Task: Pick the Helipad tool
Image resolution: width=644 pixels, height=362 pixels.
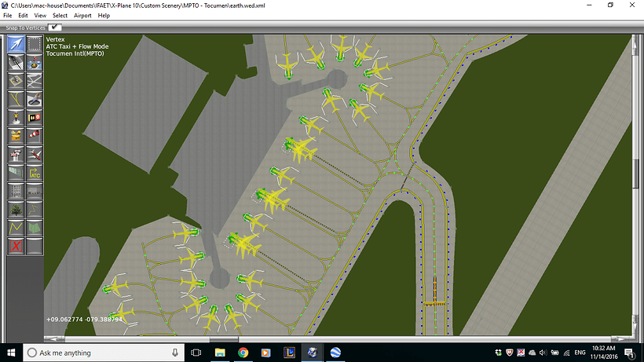Action: tap(16, 81)
